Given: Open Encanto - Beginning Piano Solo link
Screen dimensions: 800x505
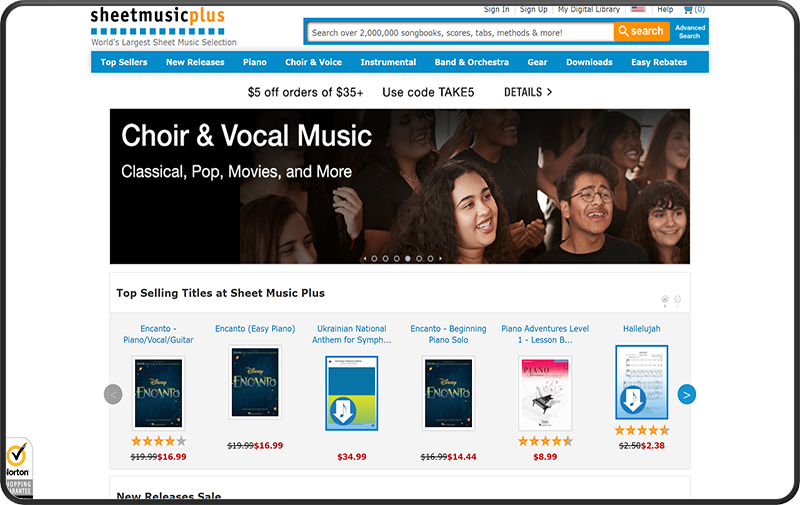Looking at the screenshot, I should pos(448,334).
